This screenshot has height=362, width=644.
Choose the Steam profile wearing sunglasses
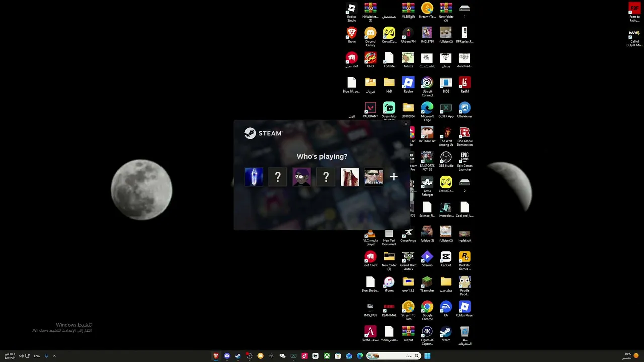pos(374,177)
